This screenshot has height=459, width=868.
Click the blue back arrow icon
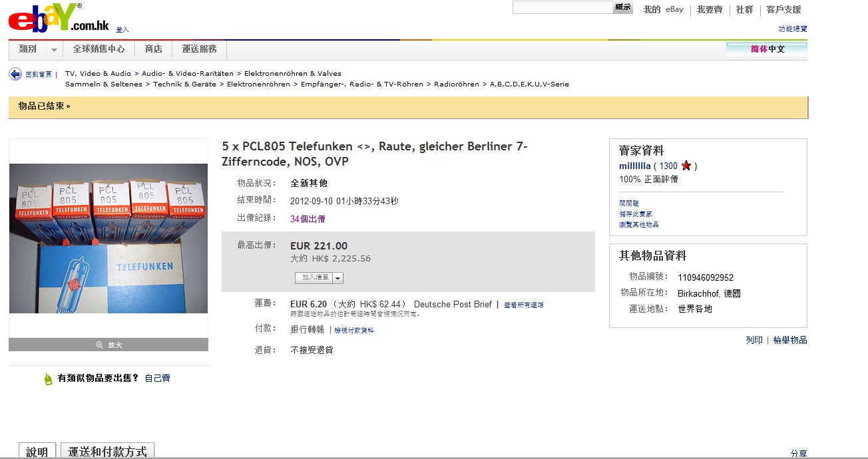(x=15, y=74)
